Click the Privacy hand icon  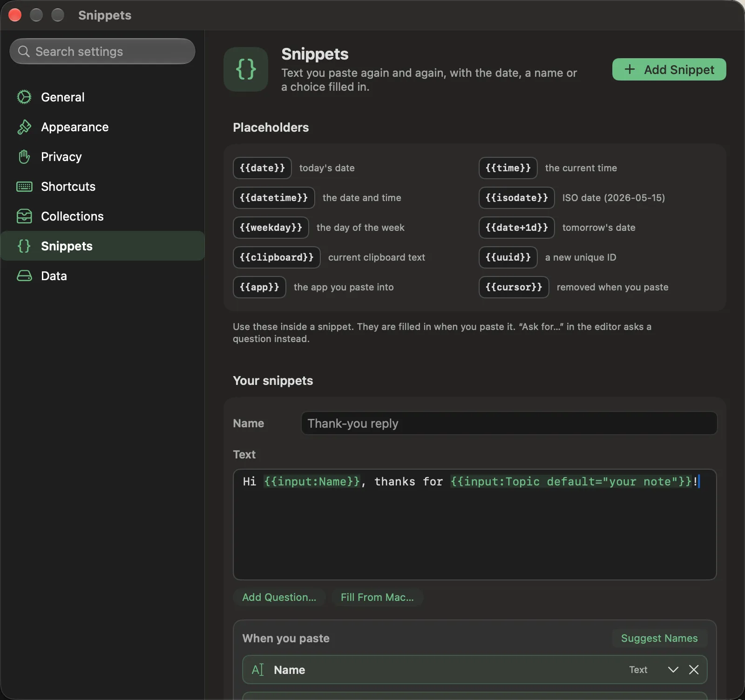coord(24,157)
